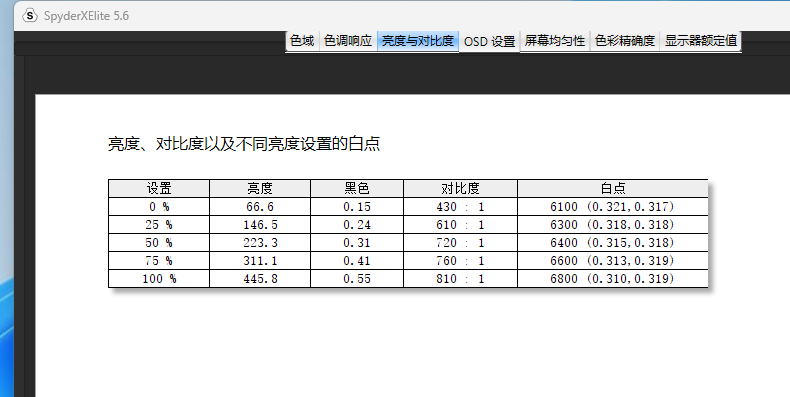The image size is (790, 397).
Task: Click brightness value 146.5
Action: 260,225
